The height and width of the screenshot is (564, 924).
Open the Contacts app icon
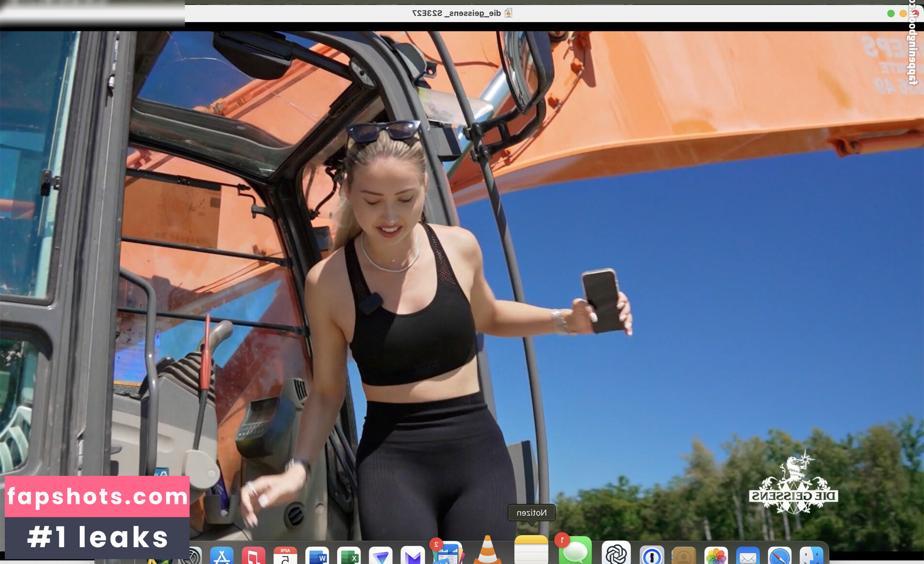[x=684, y=555]
